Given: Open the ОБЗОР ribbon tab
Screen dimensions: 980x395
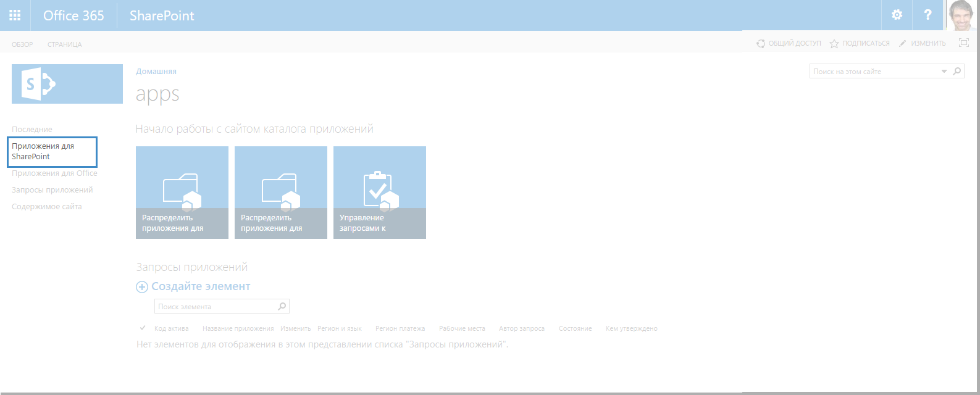Looking at the screenshot, I should 22,44.
